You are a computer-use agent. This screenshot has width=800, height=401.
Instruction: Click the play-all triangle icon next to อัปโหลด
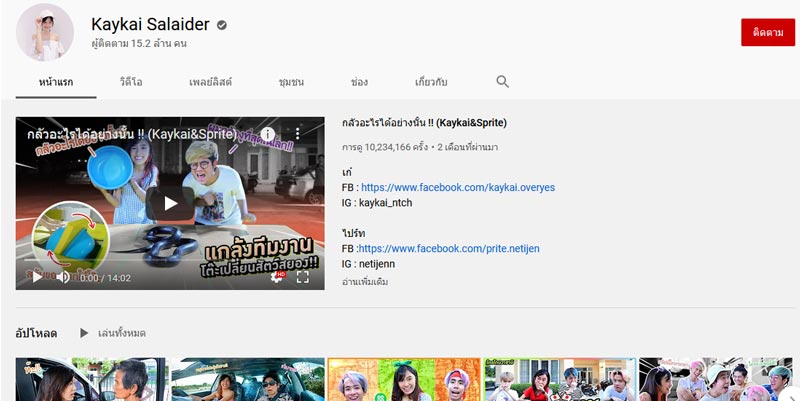(x=84, y=333)
